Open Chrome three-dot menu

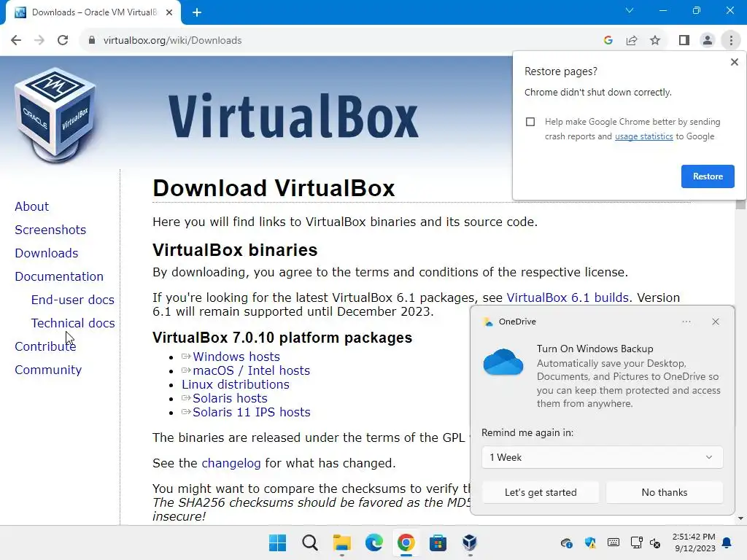pos(731,41)
